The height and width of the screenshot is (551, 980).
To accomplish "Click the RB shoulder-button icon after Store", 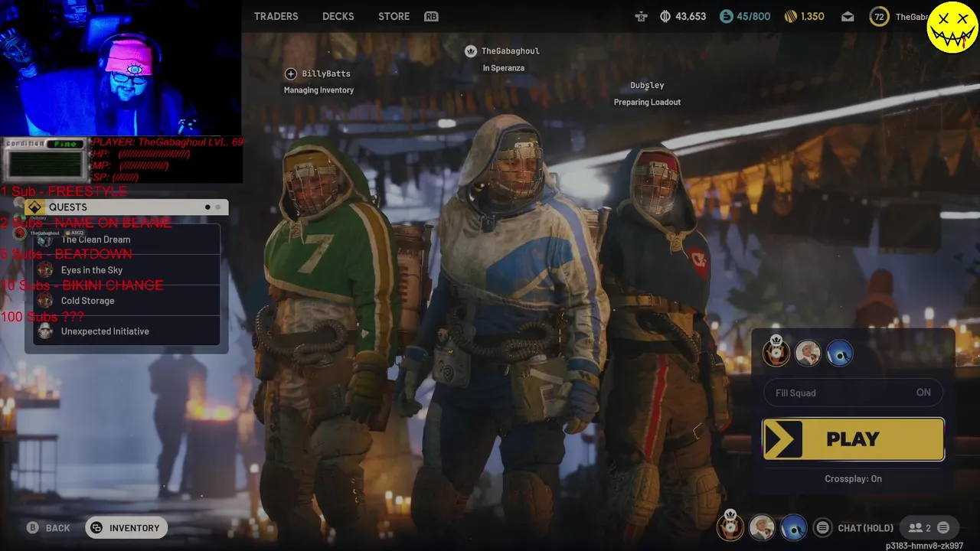I will click(x=431, y=16).
